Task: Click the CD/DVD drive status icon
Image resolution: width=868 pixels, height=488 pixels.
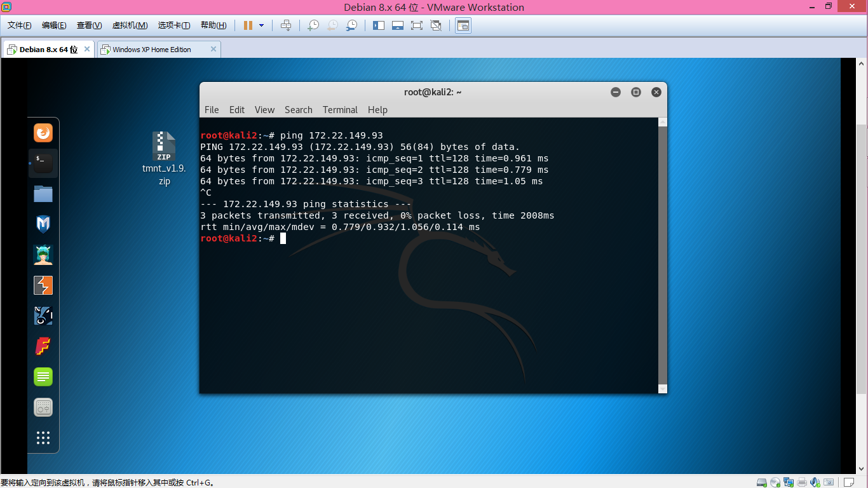Action: pyautogui.click(x=775, y=482)
